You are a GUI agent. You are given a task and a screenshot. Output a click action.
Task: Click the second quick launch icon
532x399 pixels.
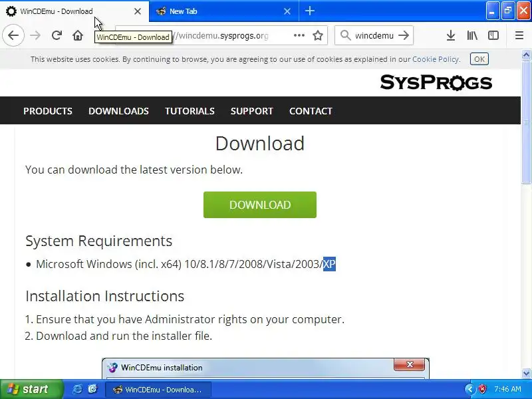[92, 389]
